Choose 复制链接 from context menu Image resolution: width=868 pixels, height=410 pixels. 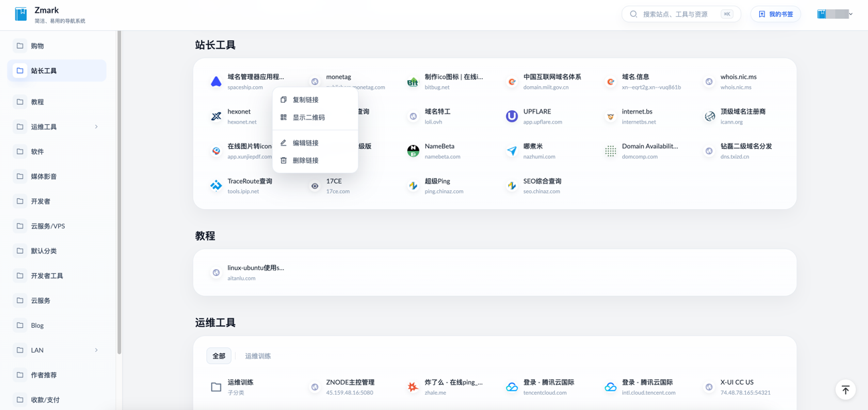pyautogui.click(x=315, y=99)
